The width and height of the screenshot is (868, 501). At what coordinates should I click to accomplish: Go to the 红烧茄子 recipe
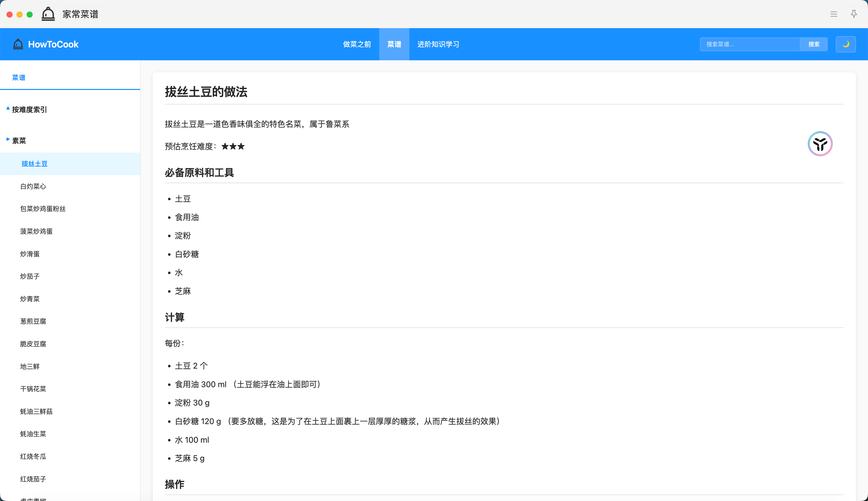click(33, 479)
